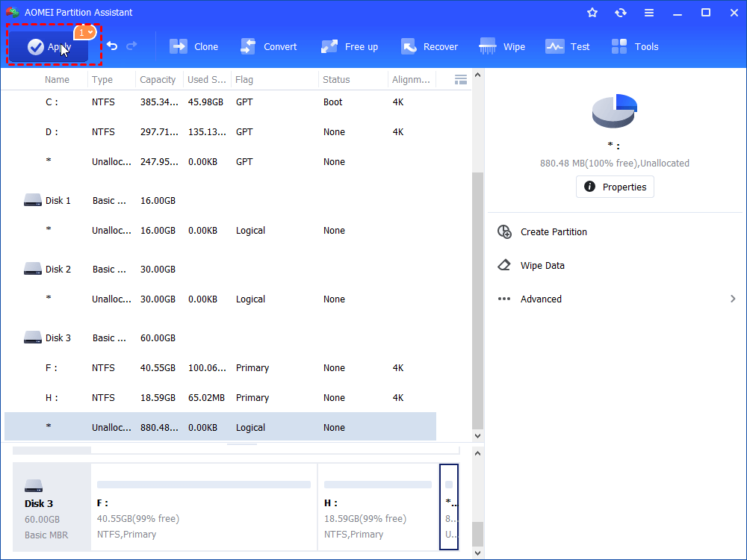The width and height of the screenshot is (747, 560).
Task: Undo the last operation
Action: [112, 46]
